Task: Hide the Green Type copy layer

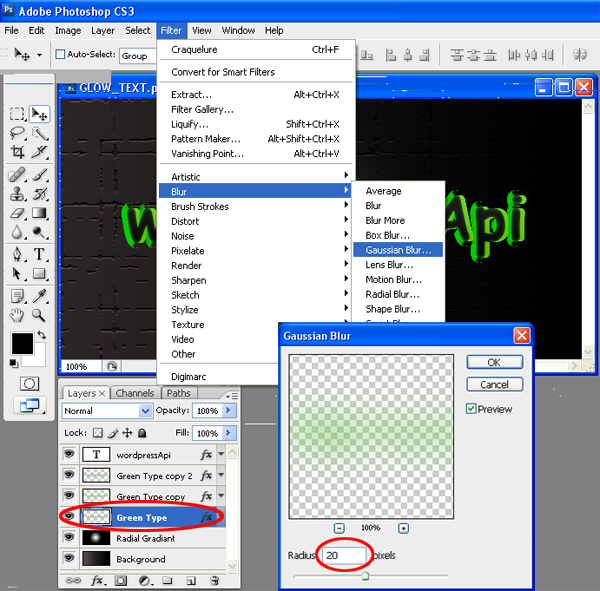Action: 69,495
